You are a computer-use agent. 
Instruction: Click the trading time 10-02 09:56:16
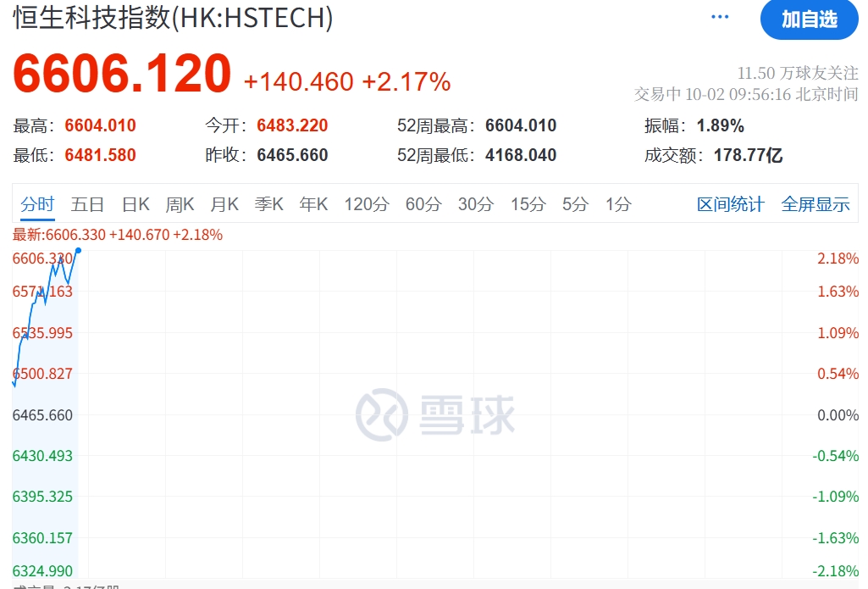coord(738,94)
